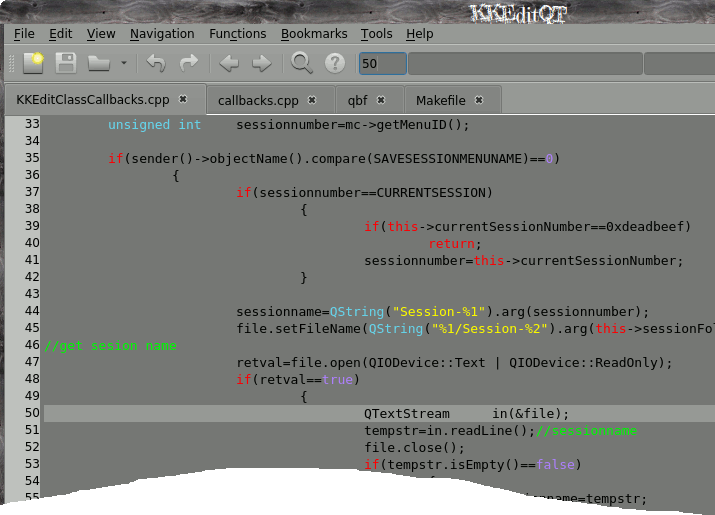Click the wide empty search field in toolbar

(525, 63)
